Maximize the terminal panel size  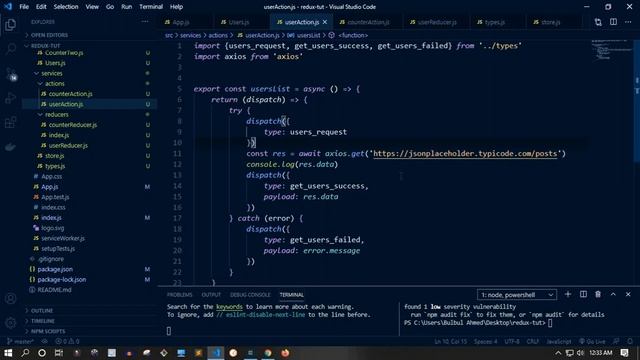[613, 294]
